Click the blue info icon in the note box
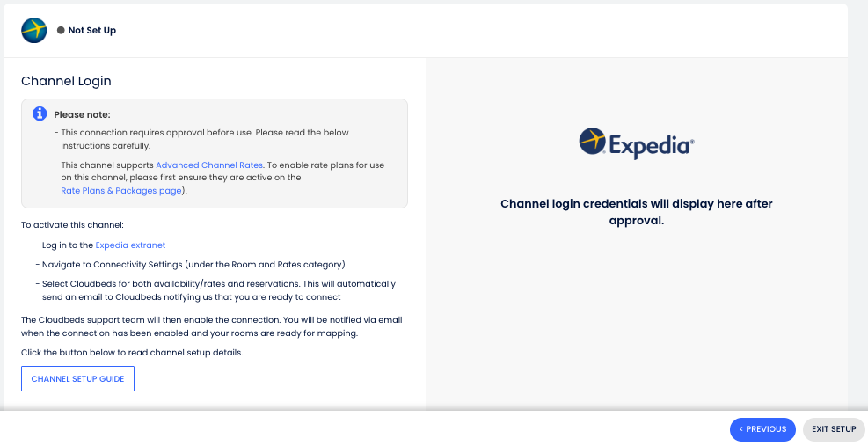868x446 pixels. pos(40,113)
